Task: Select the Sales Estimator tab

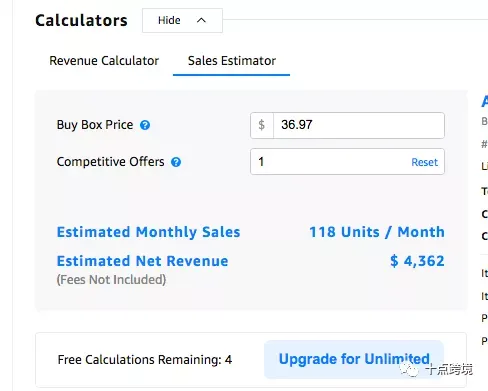Action: [232, 61]
